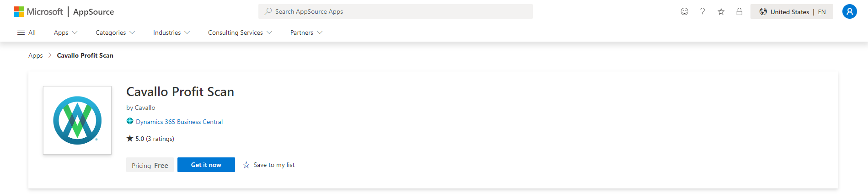Click the Search AppSource Apps field
868x194 pixels.
[395, 11]
